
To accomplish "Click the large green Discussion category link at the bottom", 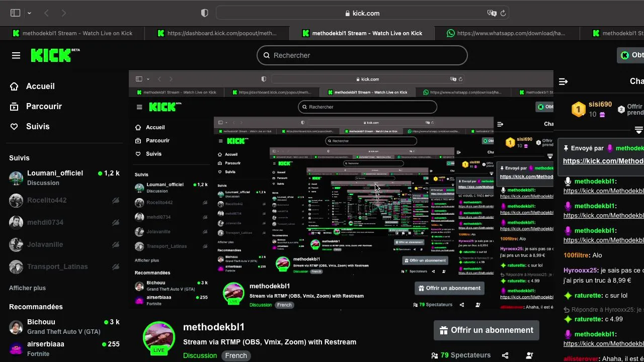I will click(x=200, y=355).
